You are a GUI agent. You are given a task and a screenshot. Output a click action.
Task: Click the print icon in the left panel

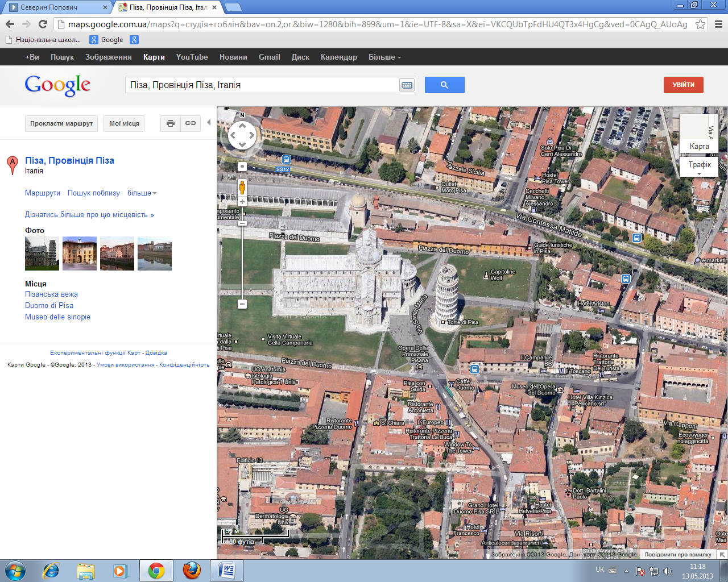pyautogui.click(x=171, y=123)
